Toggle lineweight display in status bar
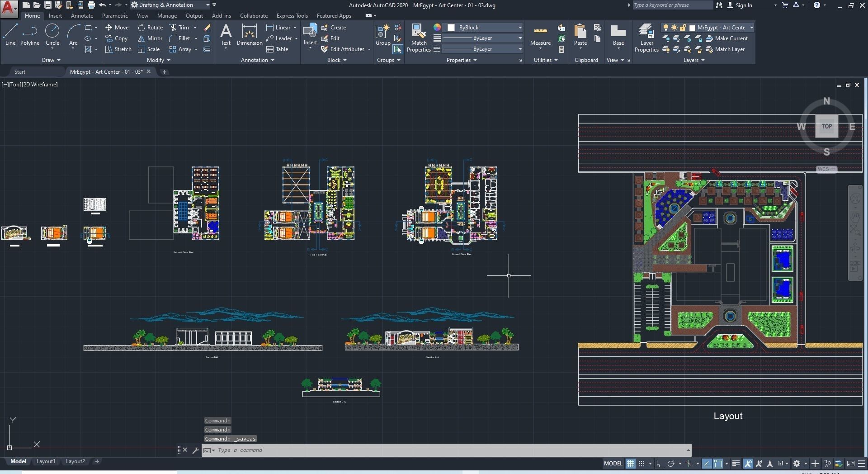Viewport: 868px width, 474px height. pos(736,464)
